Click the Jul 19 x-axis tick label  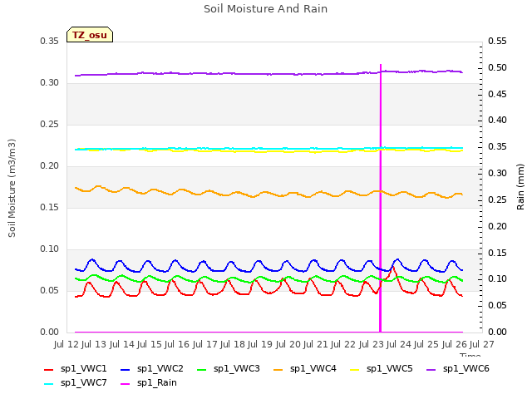(261, 344)
